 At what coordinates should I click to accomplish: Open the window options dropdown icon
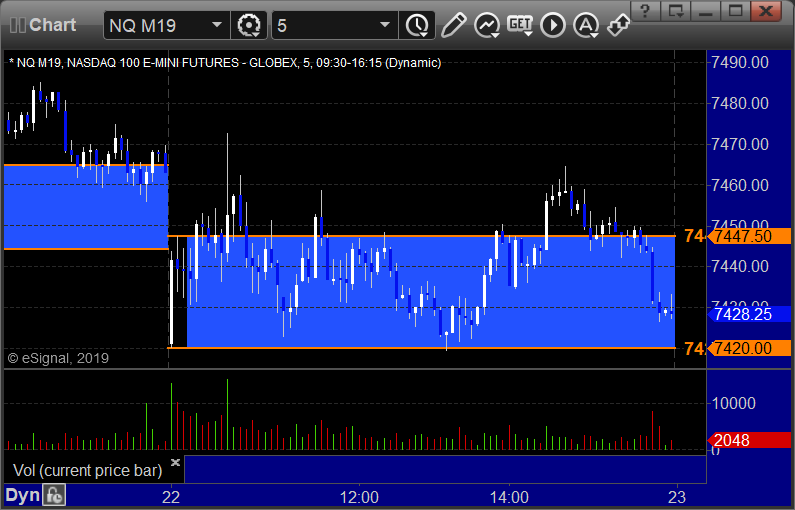676,11
